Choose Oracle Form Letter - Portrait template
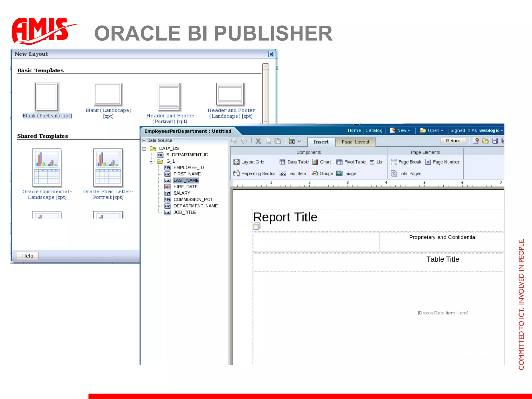 (x=108, y=168)
